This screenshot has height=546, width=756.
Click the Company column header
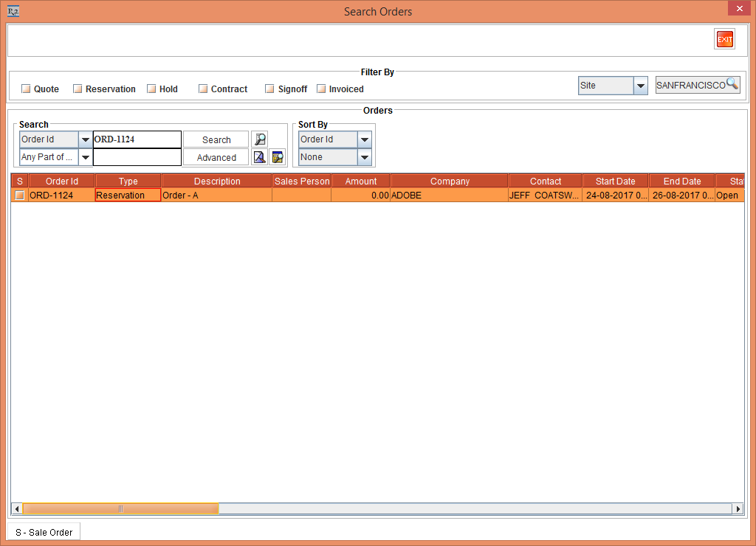(x=450, y=182)
